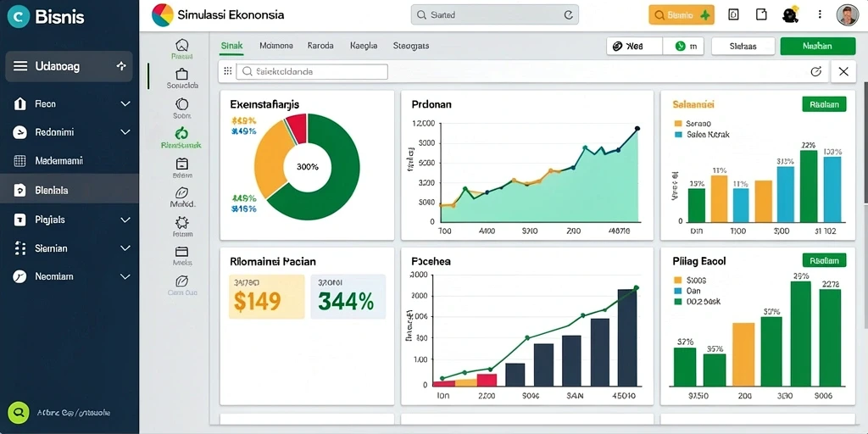Select the gear icon labeled Fetnam

(x=181, y=223)
